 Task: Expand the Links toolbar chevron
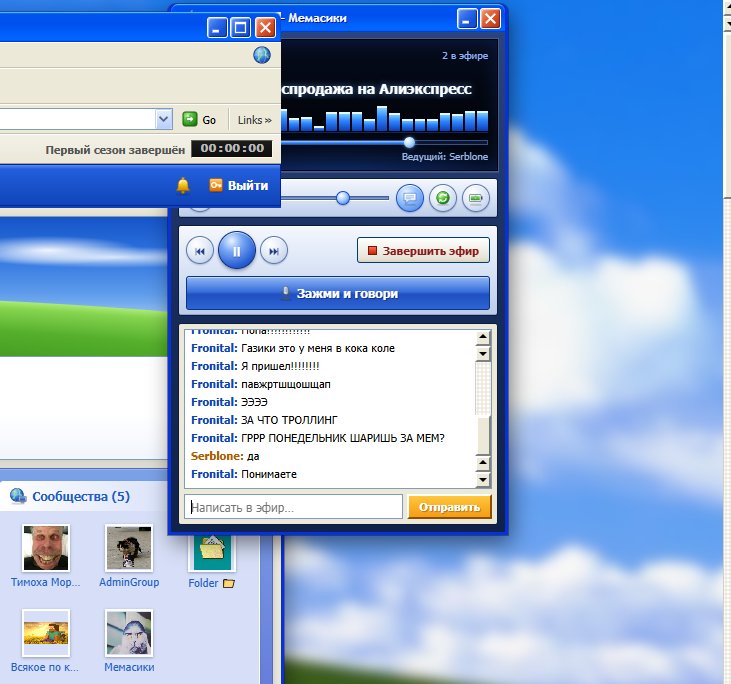point(255,120)
